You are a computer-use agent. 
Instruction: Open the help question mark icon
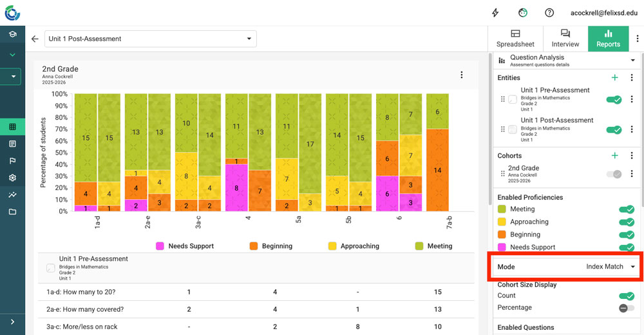coord(549,13)
